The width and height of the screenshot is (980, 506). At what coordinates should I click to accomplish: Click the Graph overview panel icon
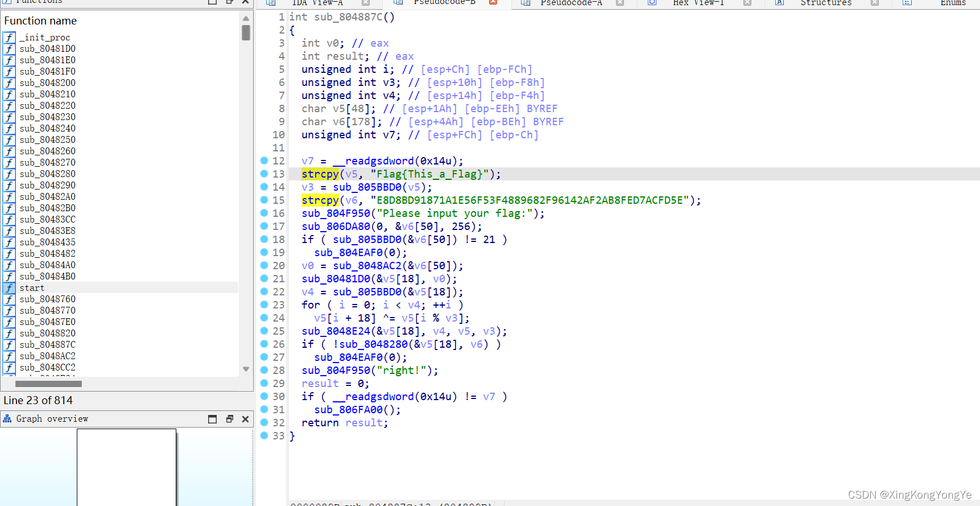pos(7,419)
